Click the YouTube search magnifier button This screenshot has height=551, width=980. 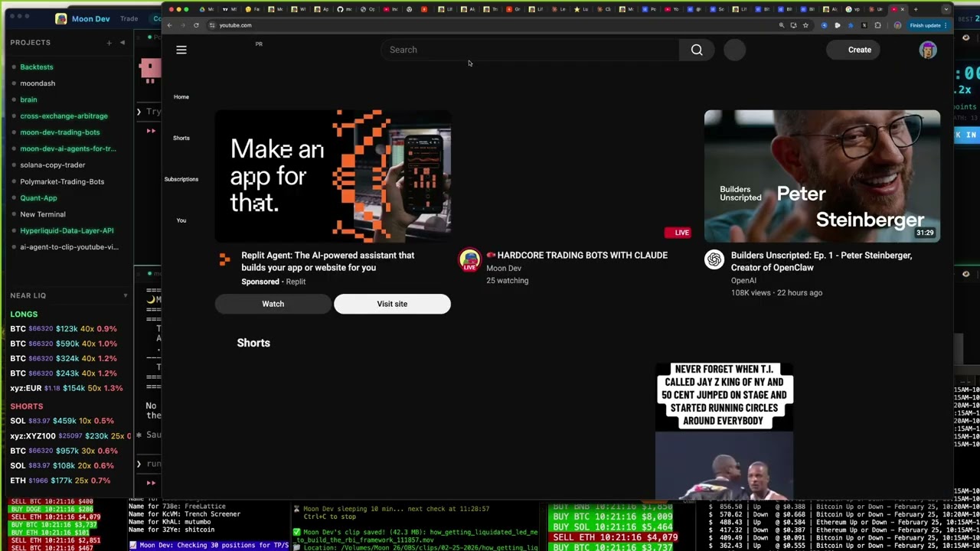coord(697,50)
